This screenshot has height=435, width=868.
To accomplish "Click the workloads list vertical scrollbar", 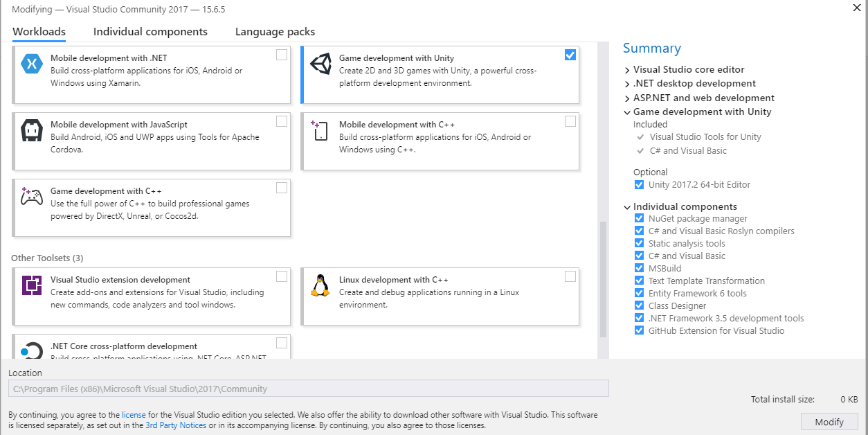I will [602, 278].
